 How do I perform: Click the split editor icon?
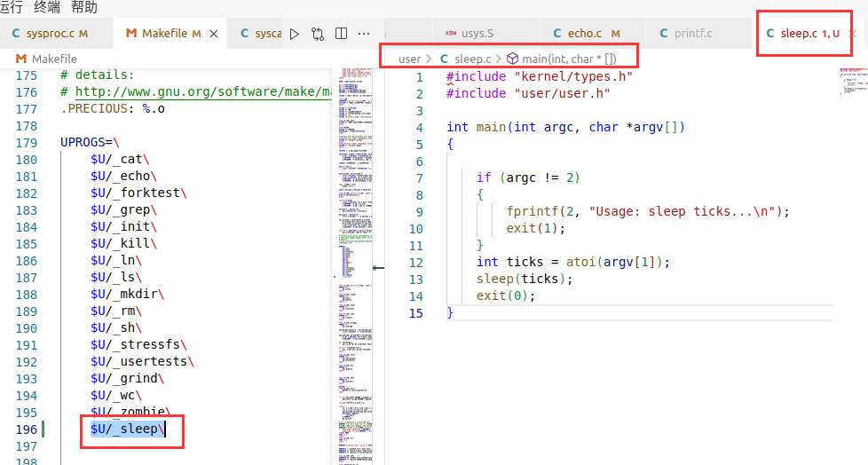[x=341, y=34]
